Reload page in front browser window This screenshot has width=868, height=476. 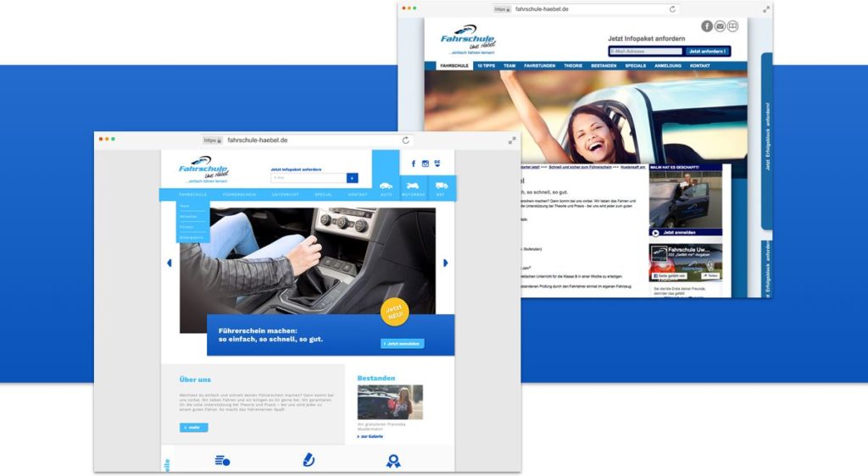406,141
